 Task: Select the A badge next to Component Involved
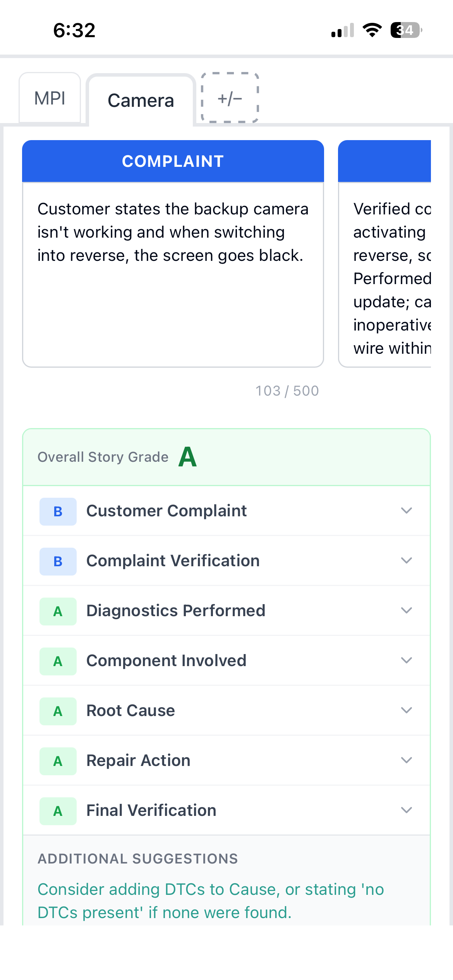pos(57,661)
